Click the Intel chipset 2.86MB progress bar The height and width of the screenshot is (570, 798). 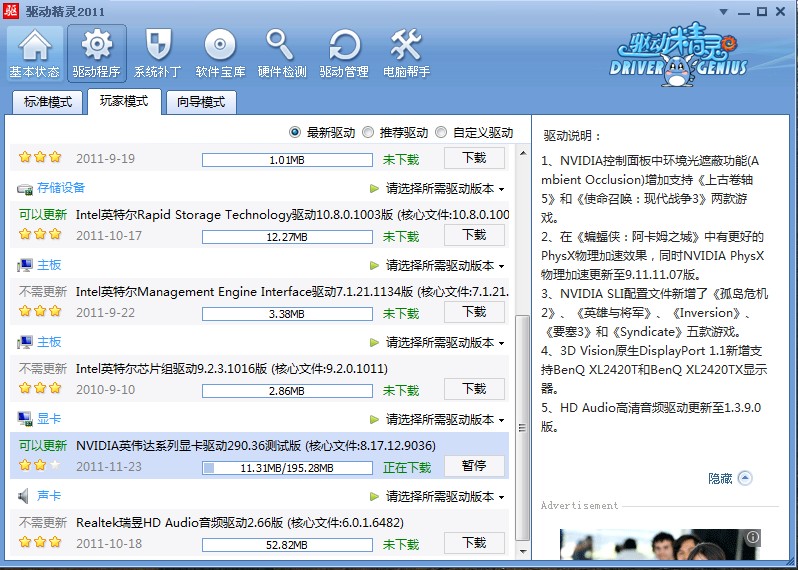[287, 391]
